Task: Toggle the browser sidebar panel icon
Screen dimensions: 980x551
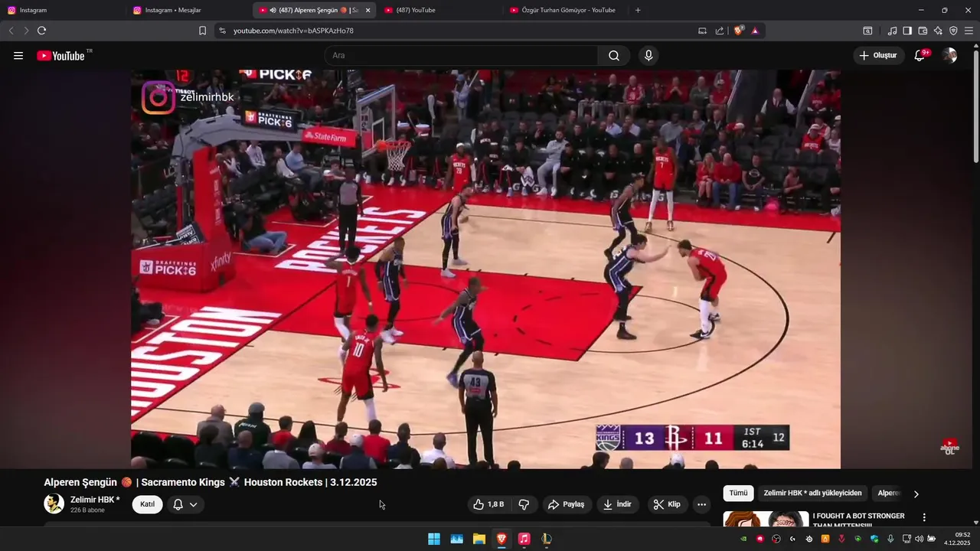Action: (x=907, y=31)
